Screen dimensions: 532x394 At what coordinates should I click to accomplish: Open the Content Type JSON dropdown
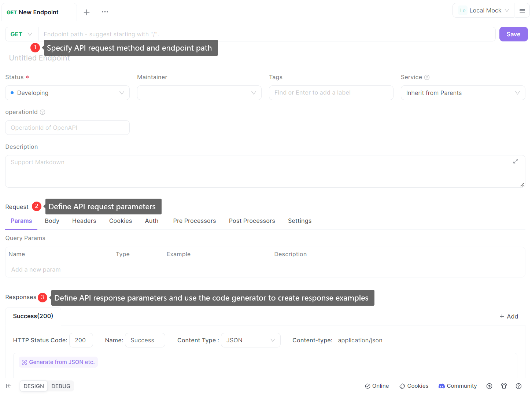tap(251, 340)
